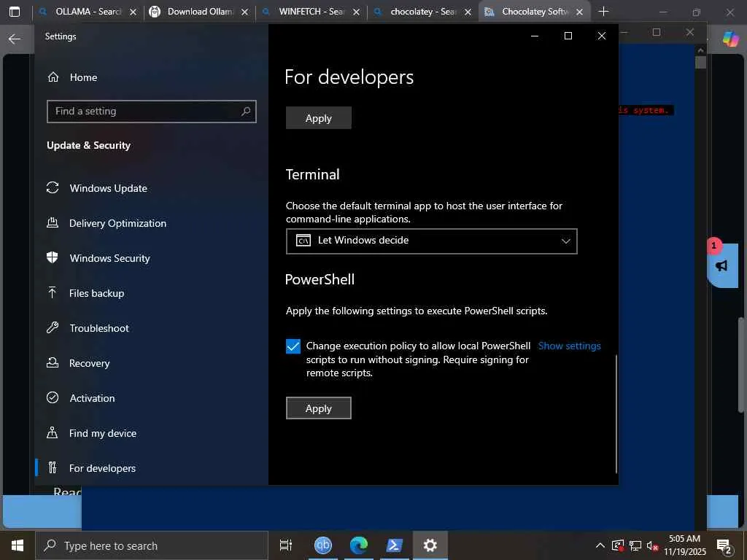
Task: Open Windows Security page
Action: coord(109,258)
